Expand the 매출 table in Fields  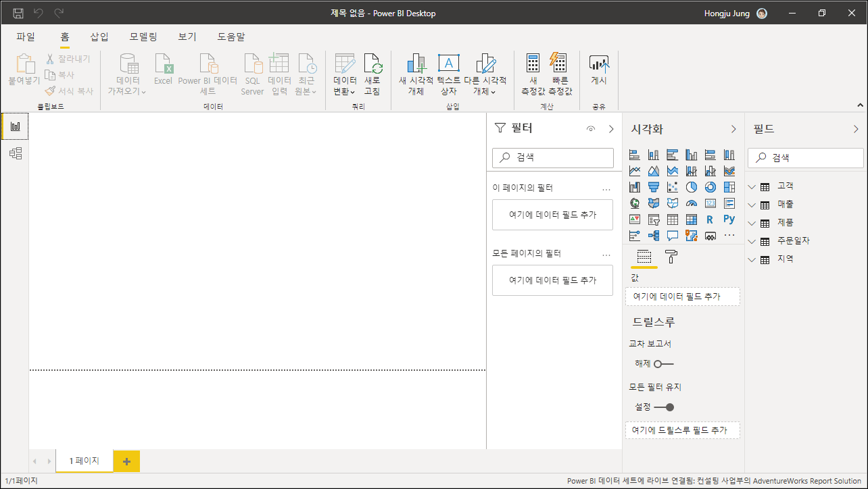[x=752, y=205]
